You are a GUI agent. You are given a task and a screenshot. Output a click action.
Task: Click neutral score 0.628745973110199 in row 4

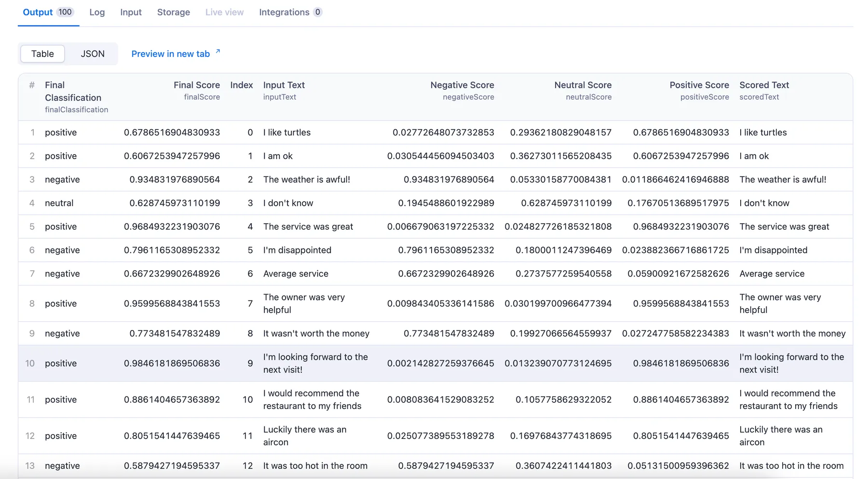(x=566, y=203)
